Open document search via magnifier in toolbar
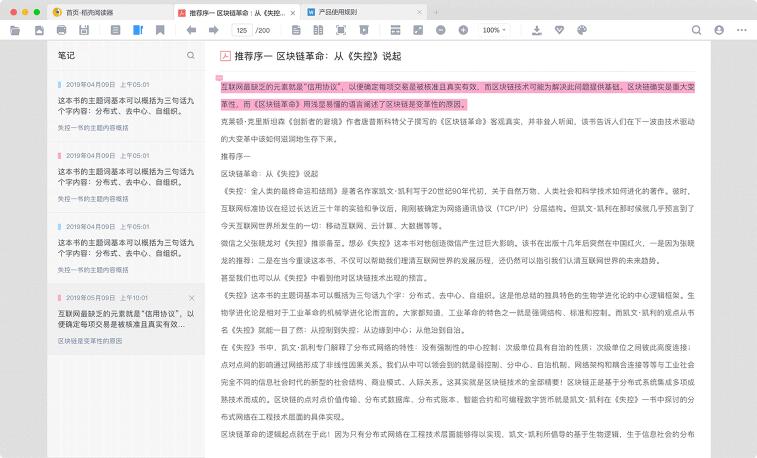757x458 pixels. (696, 30)
